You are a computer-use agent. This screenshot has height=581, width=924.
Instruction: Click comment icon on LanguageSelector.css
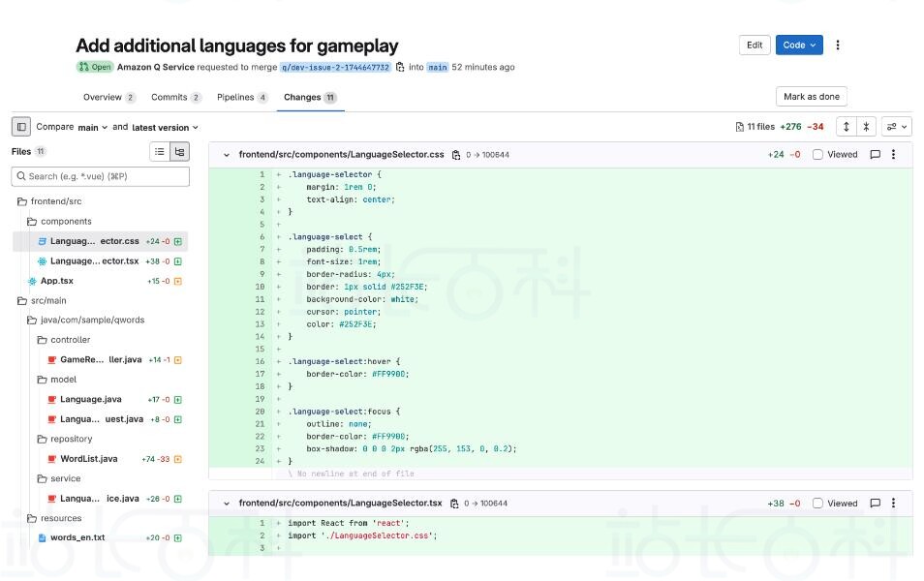(x=875, y=154)
